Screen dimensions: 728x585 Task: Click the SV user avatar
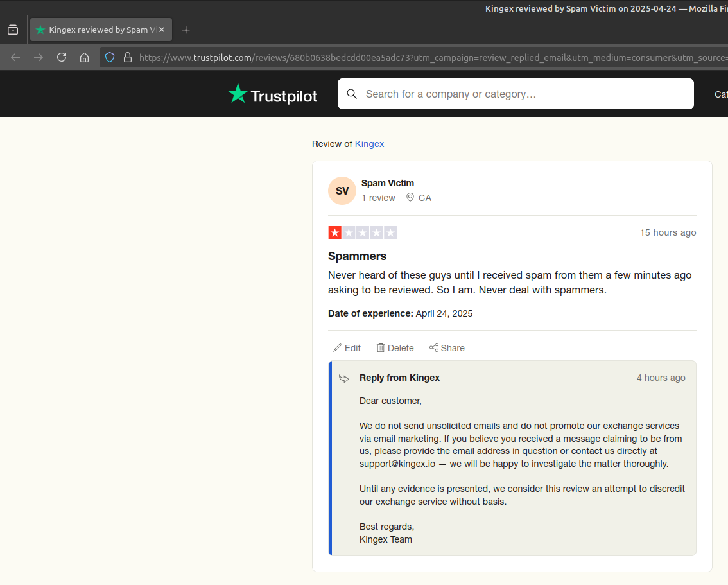[x=342, y=191]
